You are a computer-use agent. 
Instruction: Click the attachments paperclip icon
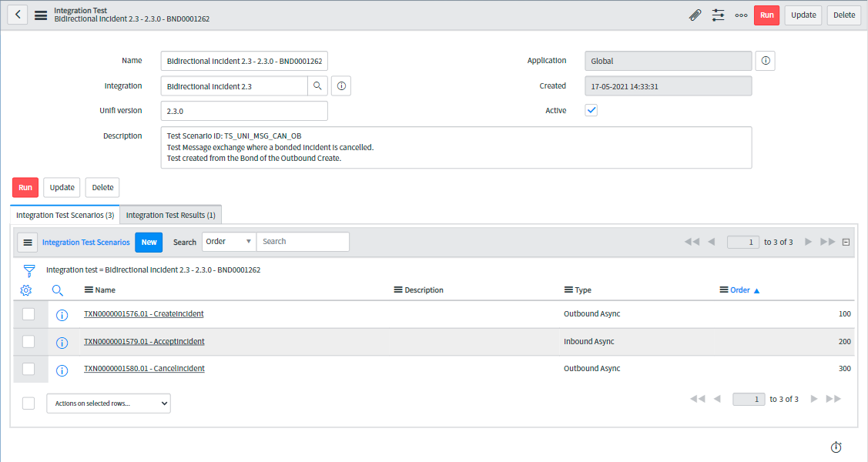[x=695, y=15]
